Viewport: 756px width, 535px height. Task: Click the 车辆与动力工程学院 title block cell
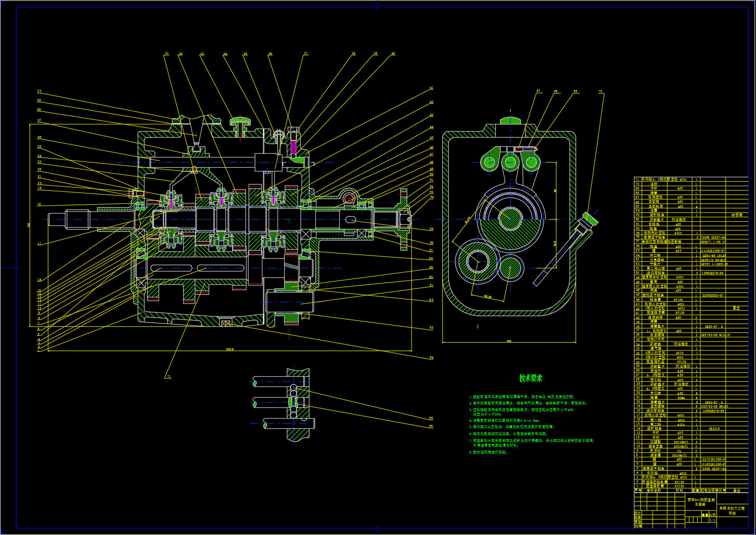[732, 510]
